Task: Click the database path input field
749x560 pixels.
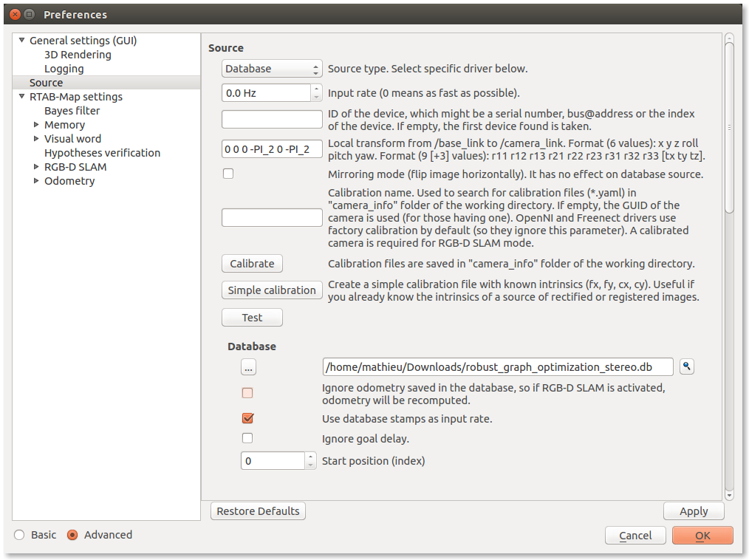Action: click(x=498, y=367)
